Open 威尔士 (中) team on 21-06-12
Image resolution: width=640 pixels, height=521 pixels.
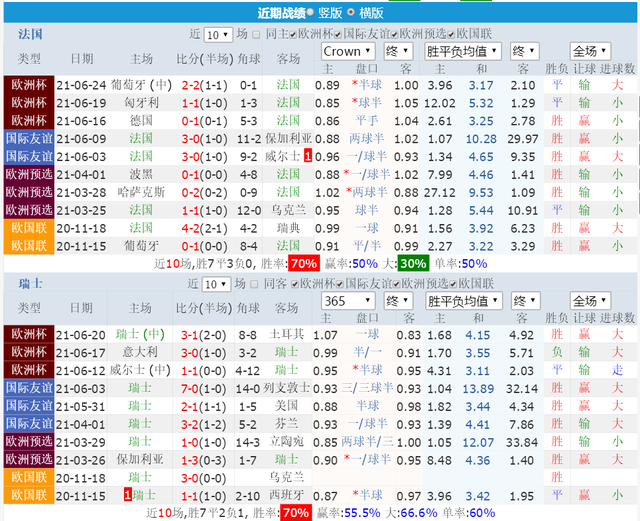pyautogui.click(x=140, y=370)
